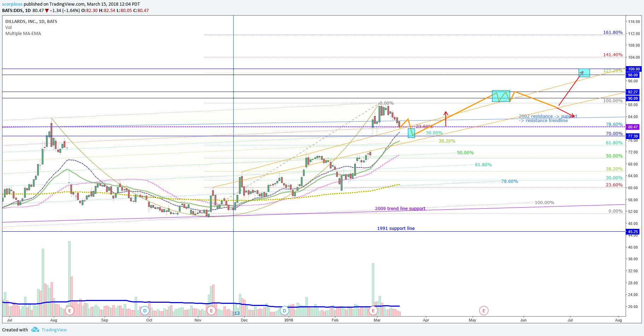The width and height of the screenshot is (644, 336).
Task: Select the cyan target box near 100.00
Action: 584,73
